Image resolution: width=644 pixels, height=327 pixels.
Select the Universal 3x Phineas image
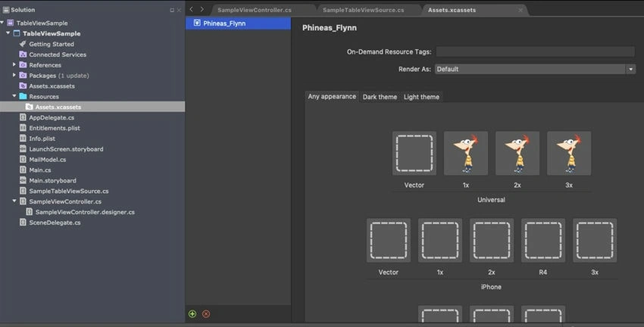click(x=569, y=154)
